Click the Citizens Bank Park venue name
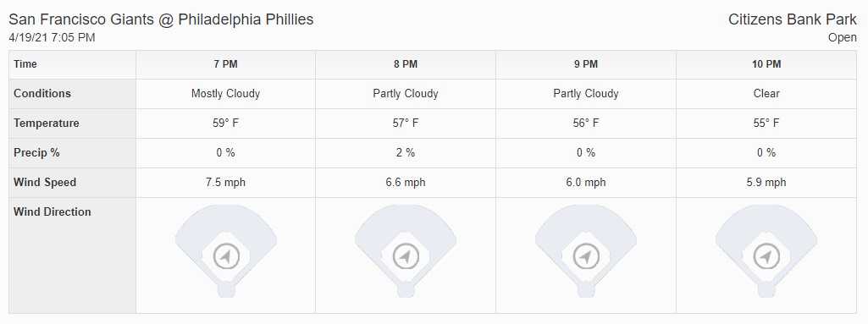This screenshot has height=324, width=868. (792, 19)
